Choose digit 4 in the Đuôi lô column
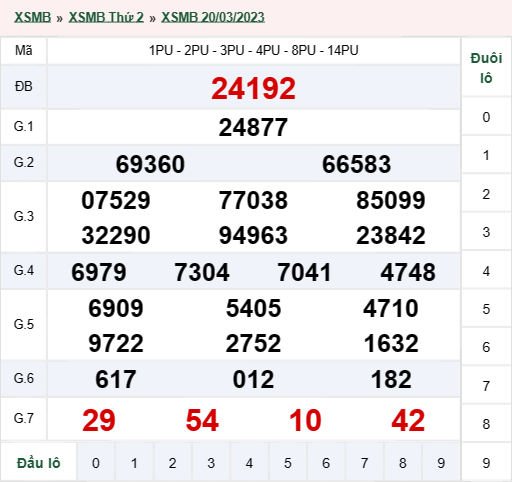The height and width of the screenshot is (482, 512). coord(486,271)
